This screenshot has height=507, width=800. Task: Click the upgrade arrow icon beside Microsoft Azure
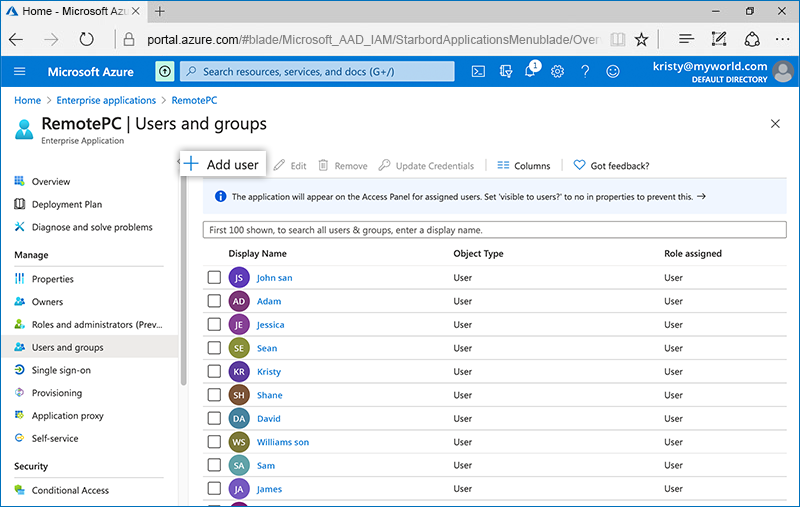[164, 71]
